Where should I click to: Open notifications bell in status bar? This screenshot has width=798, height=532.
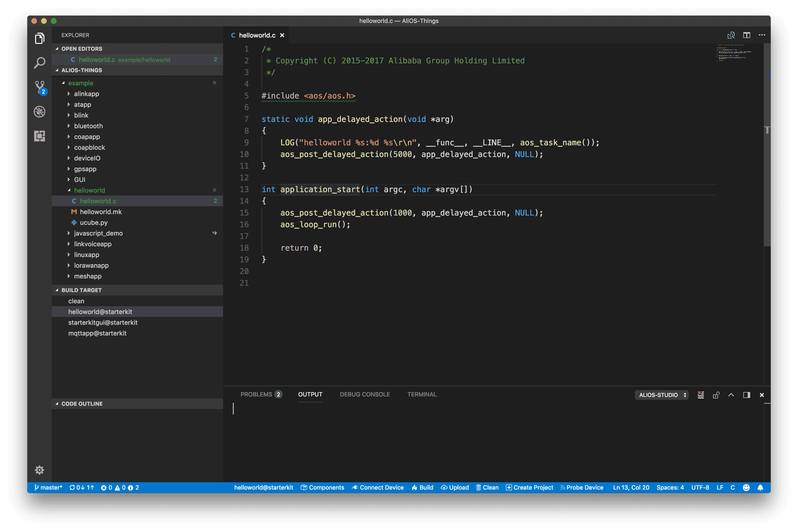pos(760,488)
